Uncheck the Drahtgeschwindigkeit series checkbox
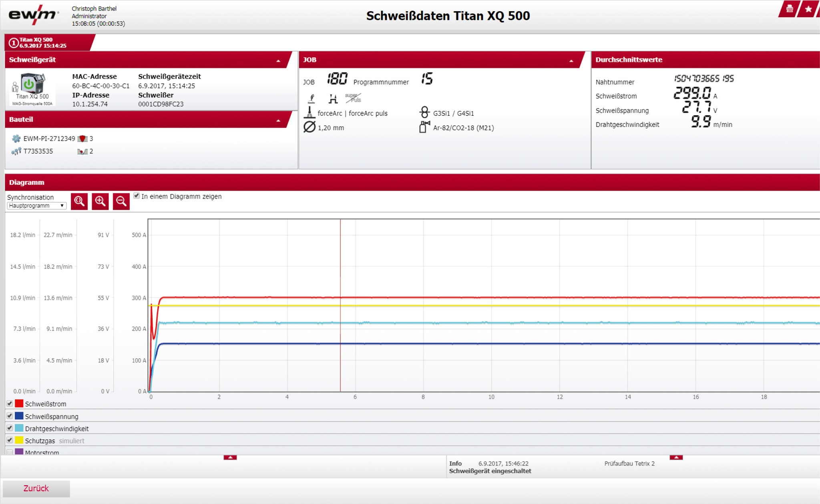Viewport: 820px width, 504px height. pyautogui.click(x=10, y=428)
